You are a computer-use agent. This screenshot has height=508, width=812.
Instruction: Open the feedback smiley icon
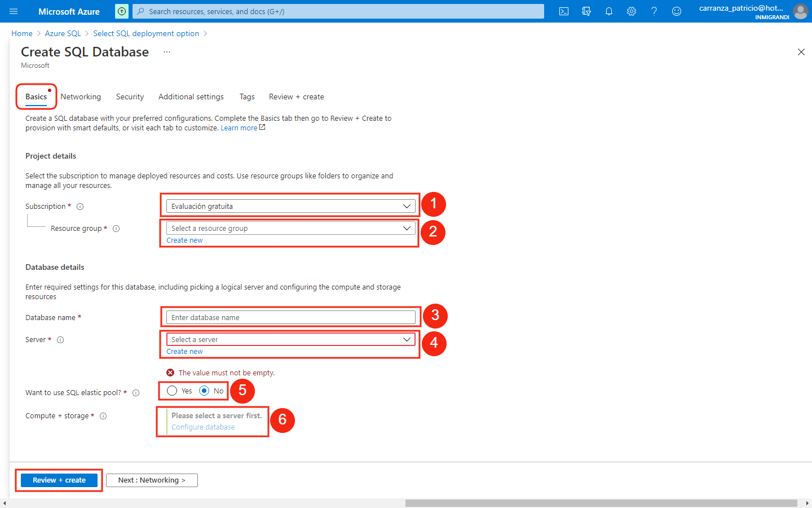(677, 11)
